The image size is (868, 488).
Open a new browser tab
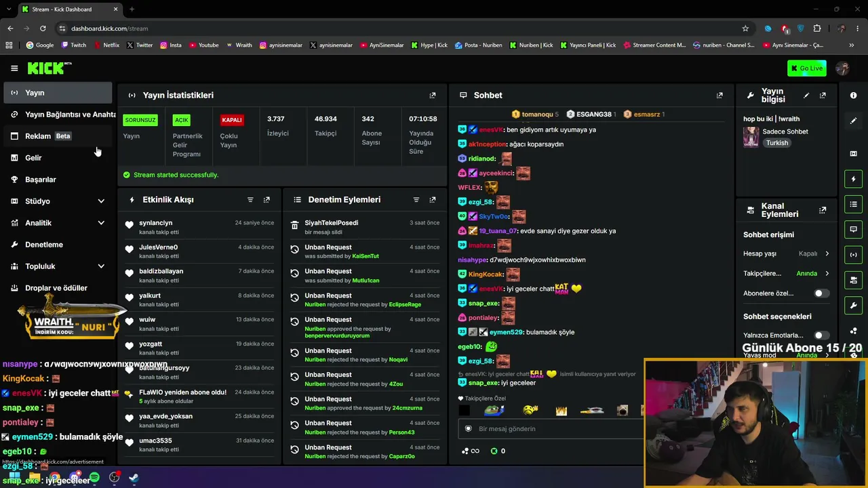click(132, 9)
